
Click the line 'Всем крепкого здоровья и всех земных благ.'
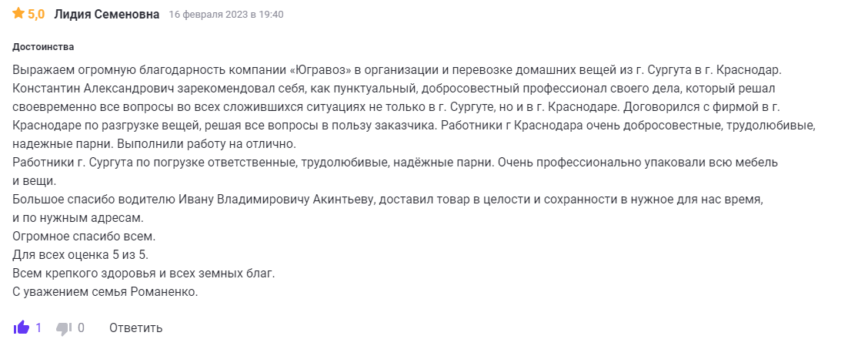tap(143, 274)
